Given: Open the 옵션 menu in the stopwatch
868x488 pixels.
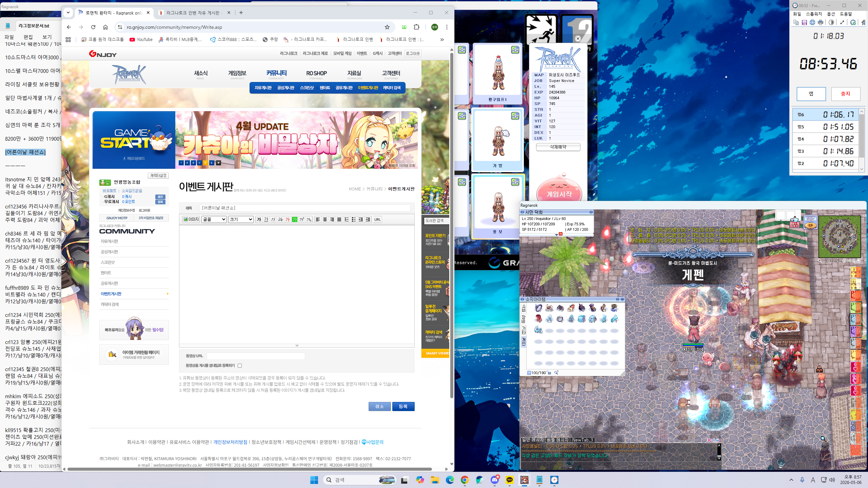Looking at the screenshot, I should (x=831, y=14).
